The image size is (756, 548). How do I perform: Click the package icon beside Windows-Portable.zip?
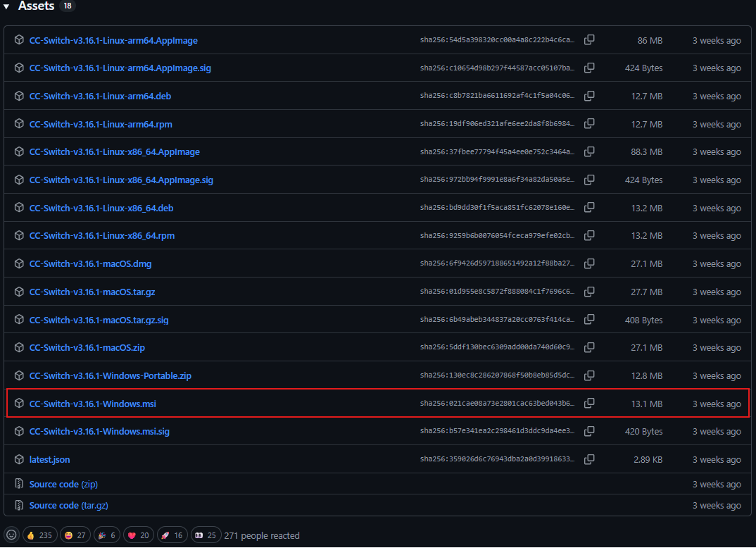[19, 375]
